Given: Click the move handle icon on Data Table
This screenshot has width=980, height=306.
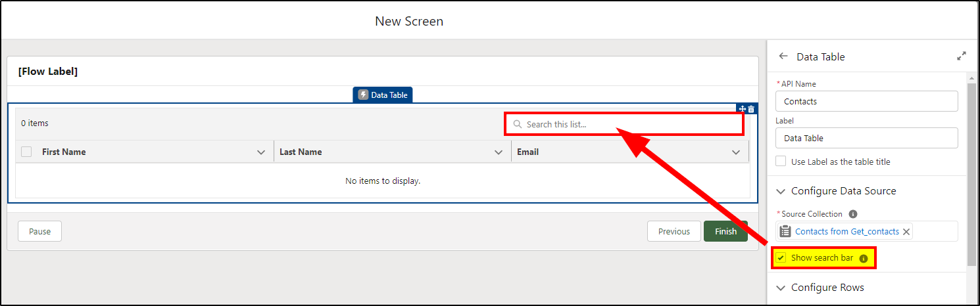Looking at the screenshot, I should (742, 109).
